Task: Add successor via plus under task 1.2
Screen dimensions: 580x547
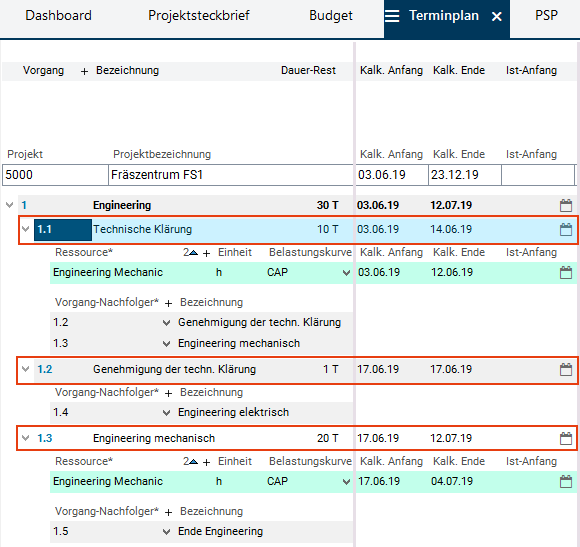Action: tap(168, 394)
